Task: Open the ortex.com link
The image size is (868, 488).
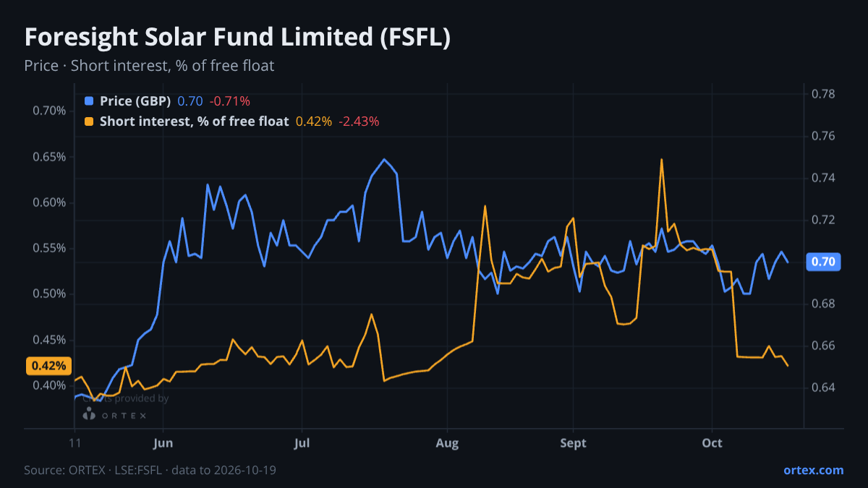Action: pos(813,470)
